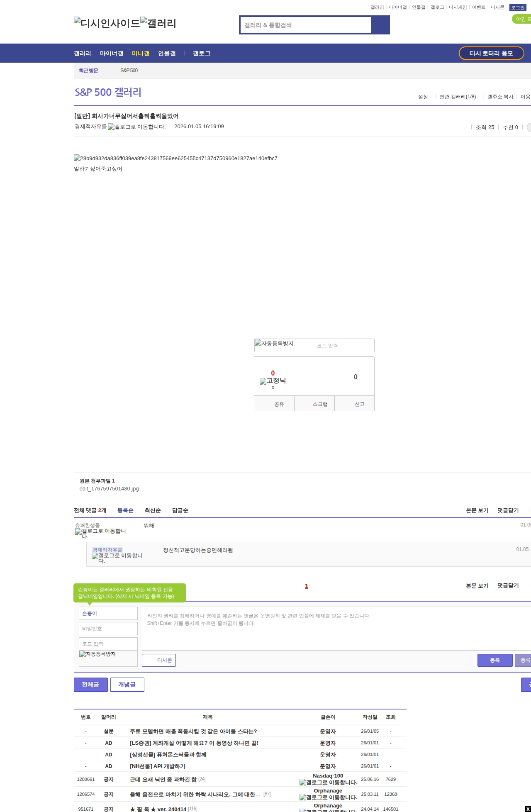Copy gallery address with 갤주소 복사

500,97
